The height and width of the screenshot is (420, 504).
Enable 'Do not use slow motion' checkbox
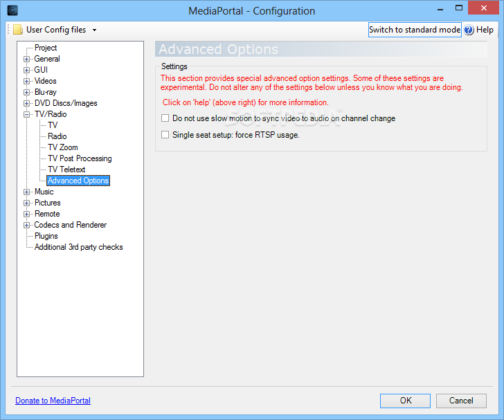click(x=165, y=118)
